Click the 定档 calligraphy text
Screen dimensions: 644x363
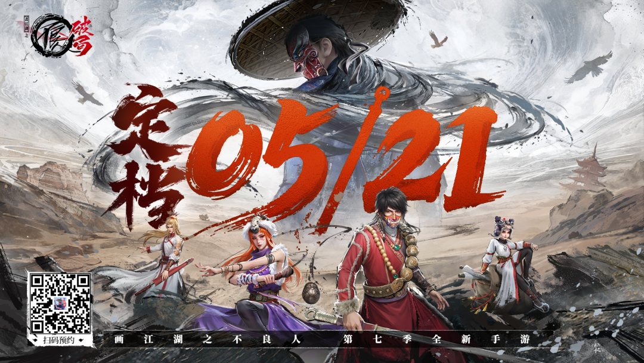point(144,156)
